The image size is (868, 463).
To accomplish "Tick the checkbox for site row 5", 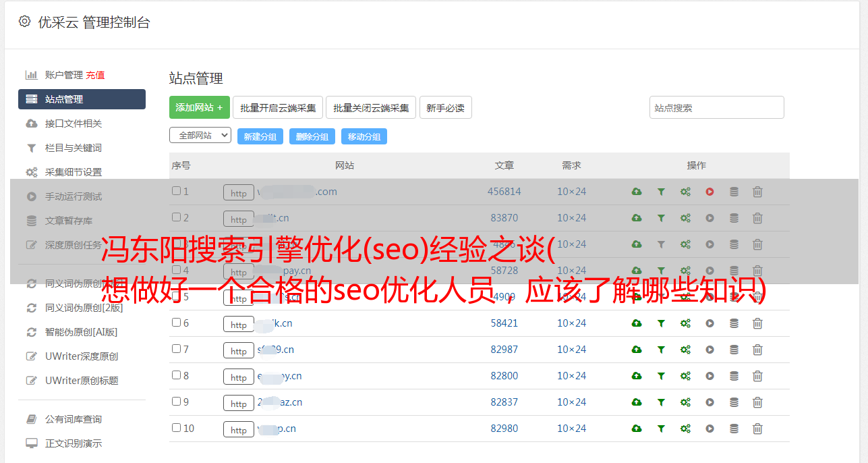I will (176, 296).
